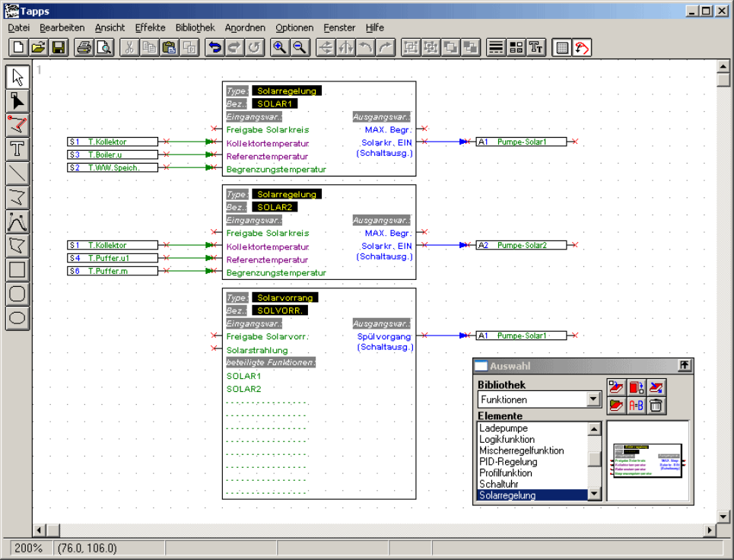Screen dimensions: 734x560
Task: Click the trash can icon in Auswahl panel
Action: pos(656,406)
